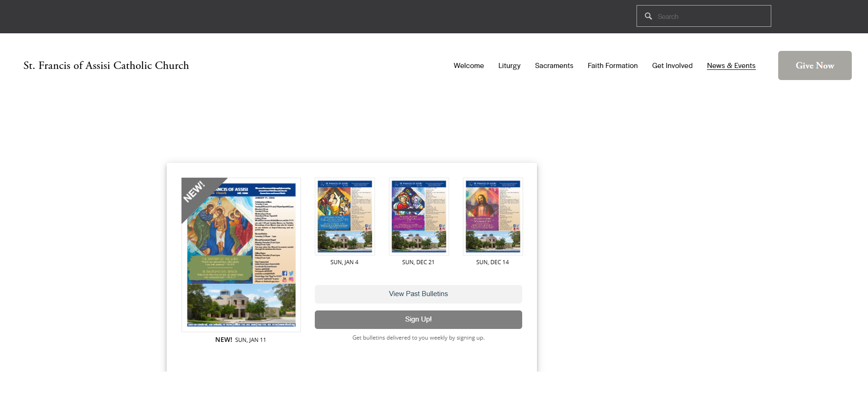Screen dimensions: 868x415
Task: Click the Sign Up! button
Action: coord(418,320)
